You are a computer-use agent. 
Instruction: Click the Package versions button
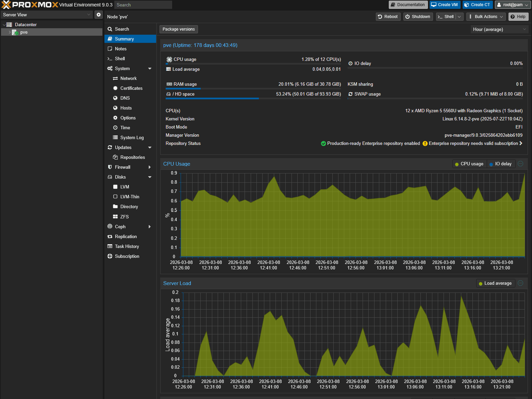[x=179, y=29]
